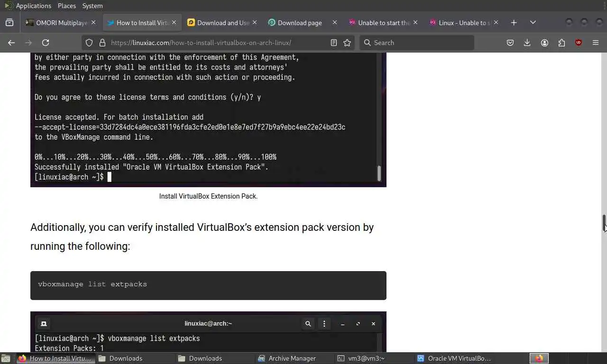This screenshot has width=607, height=364.
Task: Click the Successfully installed Extension Pack line
Action: [151, 167]
